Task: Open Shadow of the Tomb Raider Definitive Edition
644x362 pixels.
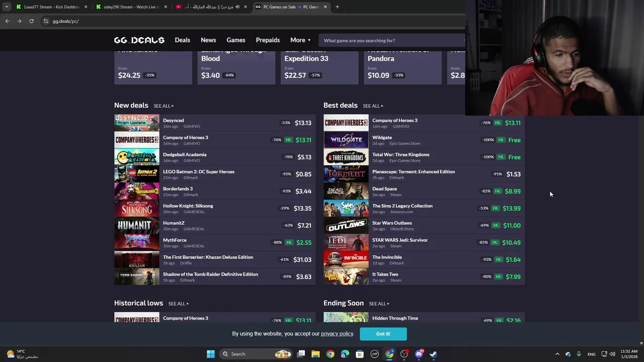Action: (x=210, y=274)
